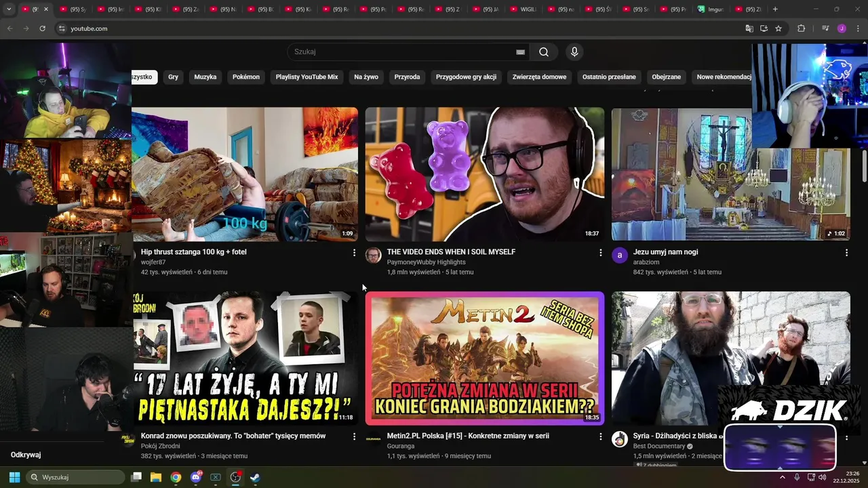Viewport: 868px width, 488px height.
Task: Click the volume speaker icon in system tray
Action: click(x=822, y=477)
